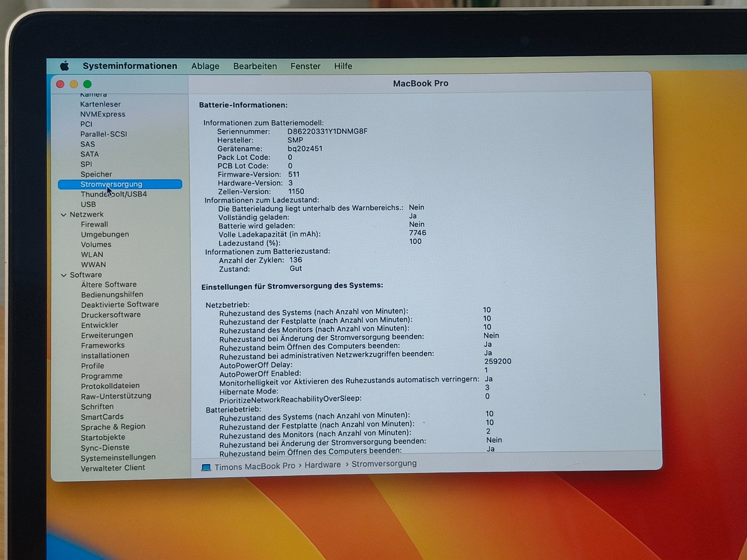The width and height of the screenshot is (747, 560).
Task: Select Deaktivierte Software in the sidebar
Action: (x=120, y=304)
